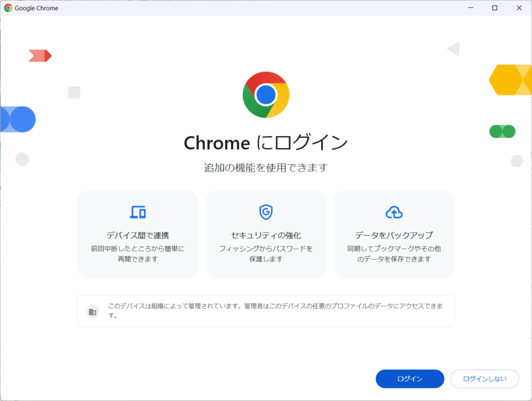532x401 pixels.
Task: Select the データをバックアップ card heading
Action: (x=394, y=235)
